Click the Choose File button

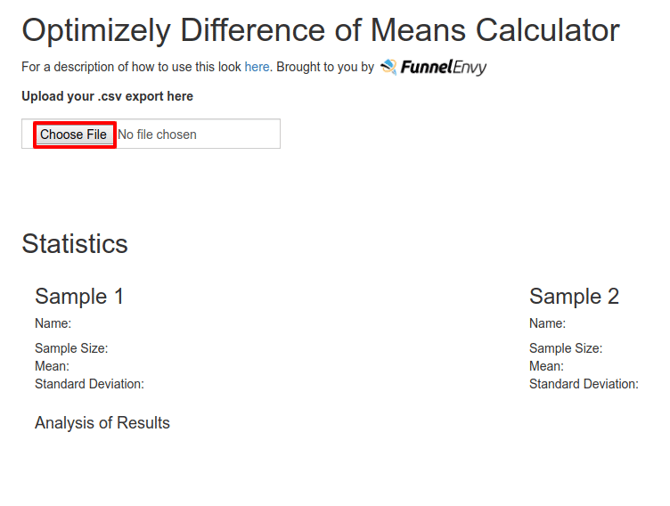(73, 135)
